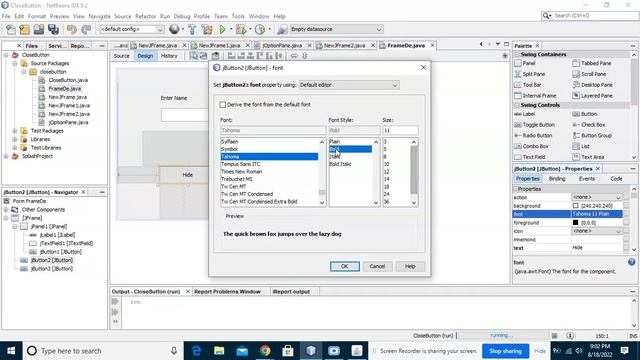Screen dimensions: 640x360
Task: Click the New File toolbar icon
Action: [x=11, y=29]
